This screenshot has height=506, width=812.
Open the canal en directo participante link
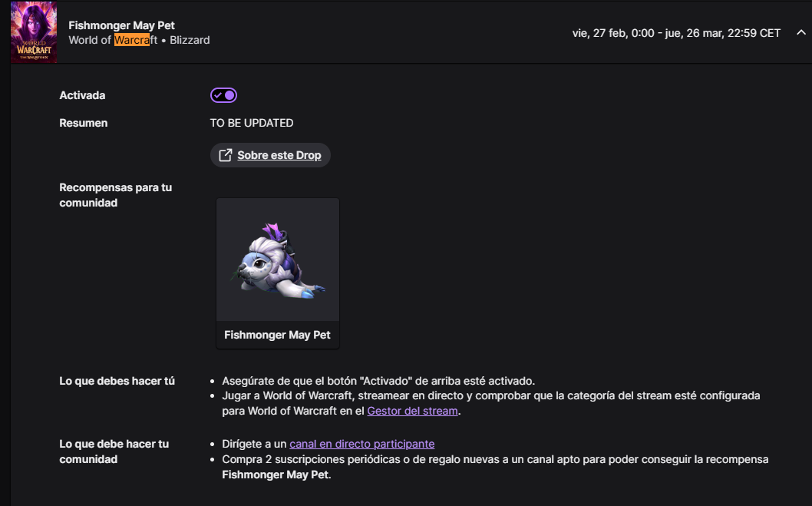(361, 444)
